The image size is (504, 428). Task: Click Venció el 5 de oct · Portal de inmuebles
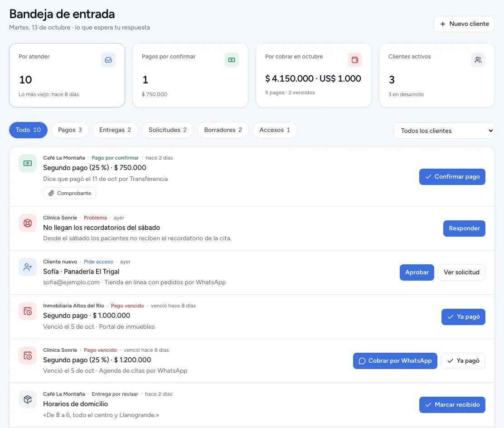pos(99,327)
